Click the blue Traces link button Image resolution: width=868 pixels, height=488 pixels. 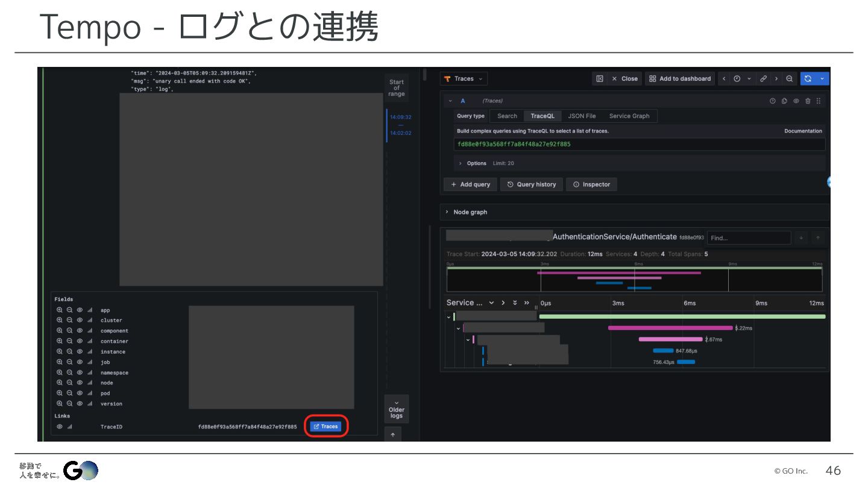pyautogui.click(x=325, y=427)
